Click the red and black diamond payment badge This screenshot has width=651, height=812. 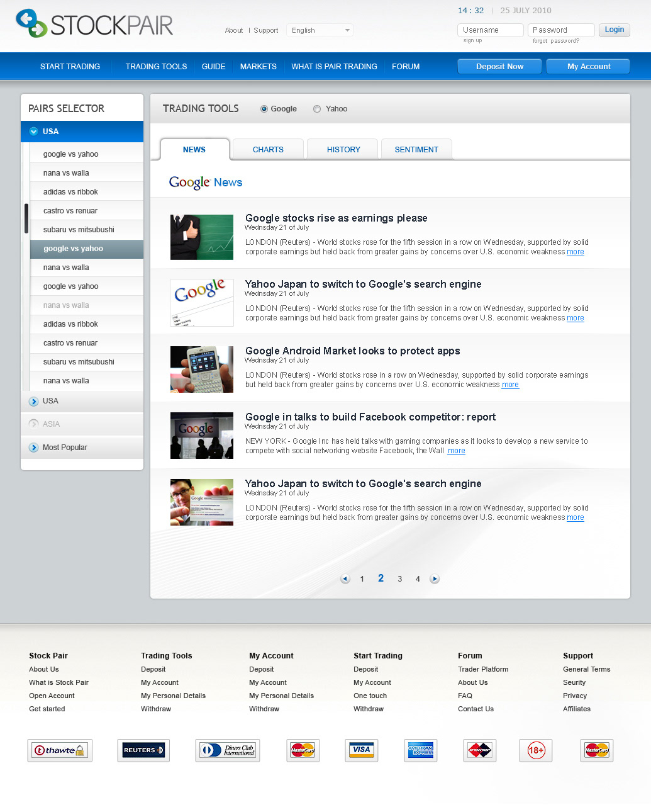[480, 750]
